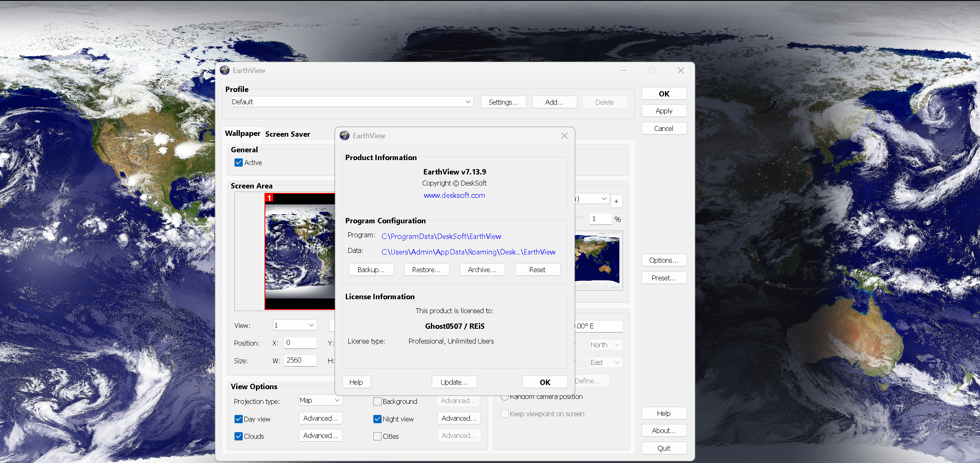
Task: Click the EarthView globe icon in main title bar
Action: (225, 70)
